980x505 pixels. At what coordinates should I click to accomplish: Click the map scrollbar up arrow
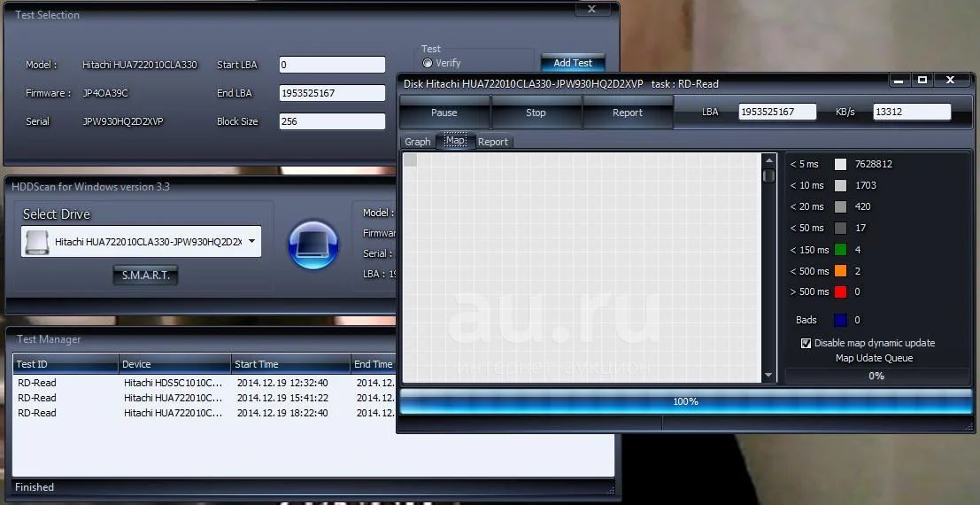point(768,161)
